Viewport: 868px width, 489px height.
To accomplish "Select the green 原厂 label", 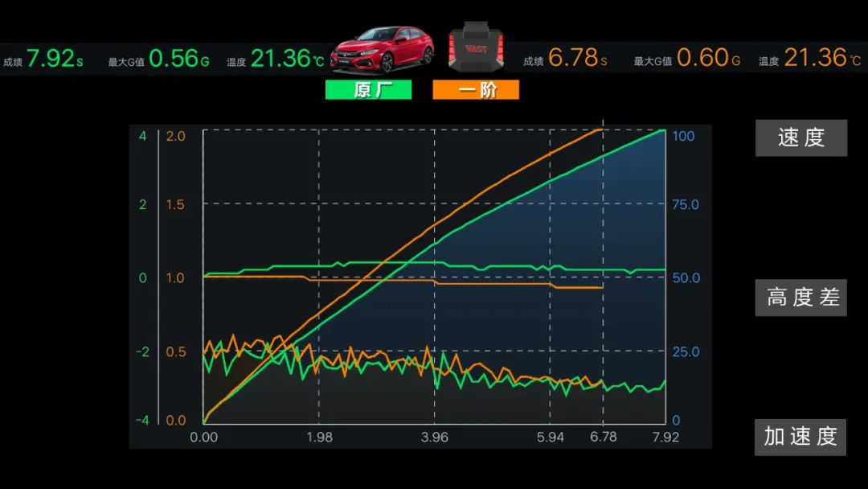I will point(368,90).
